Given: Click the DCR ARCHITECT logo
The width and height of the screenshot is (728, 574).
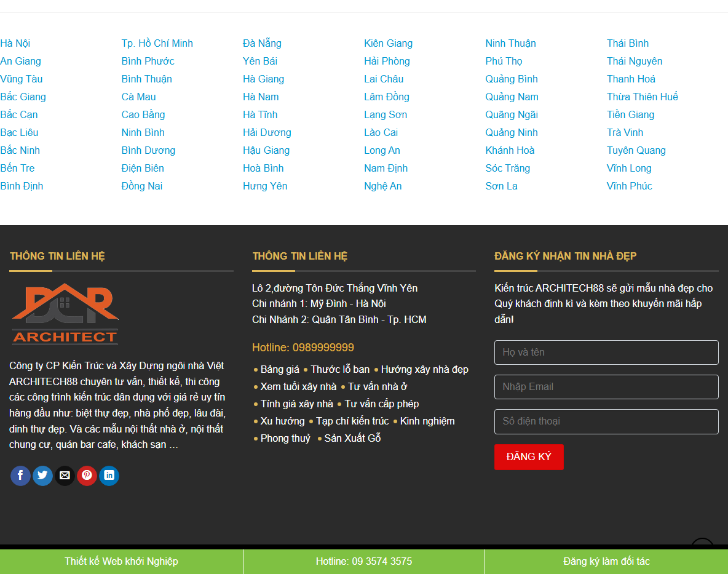Looking at the screenshot, I should (65, 314).
